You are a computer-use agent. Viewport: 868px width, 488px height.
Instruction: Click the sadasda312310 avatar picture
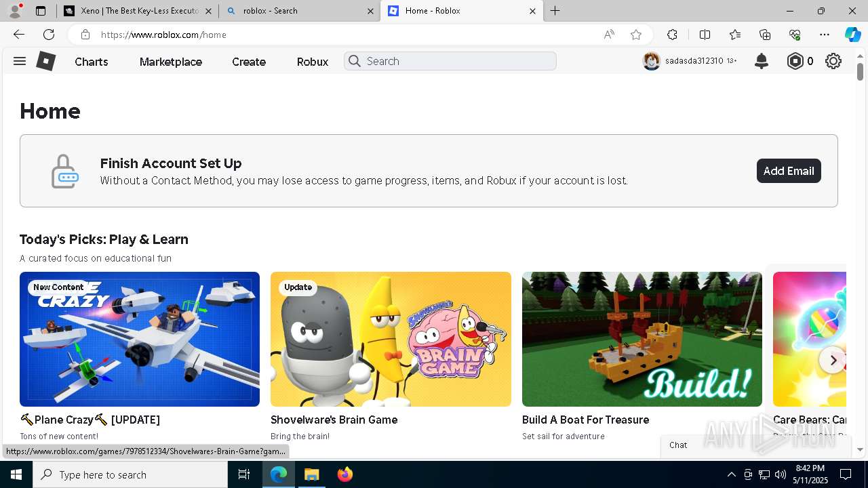tap(652, 61)
